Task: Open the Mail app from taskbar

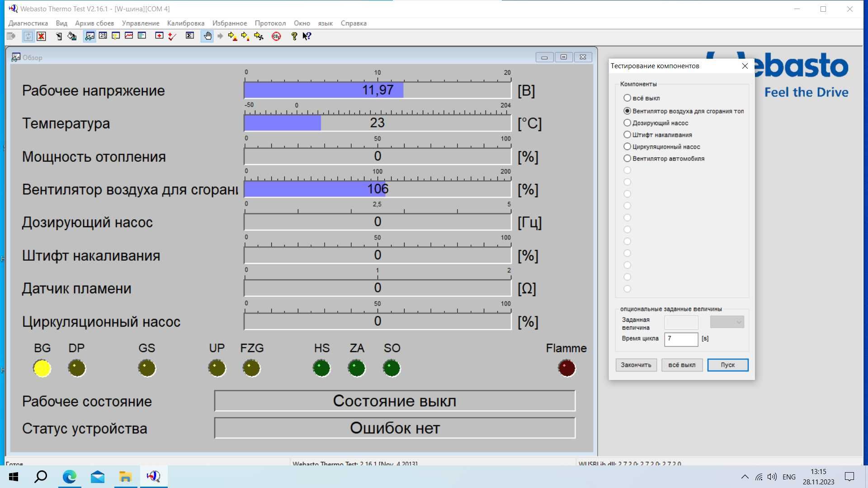Action: pos(97,477)
